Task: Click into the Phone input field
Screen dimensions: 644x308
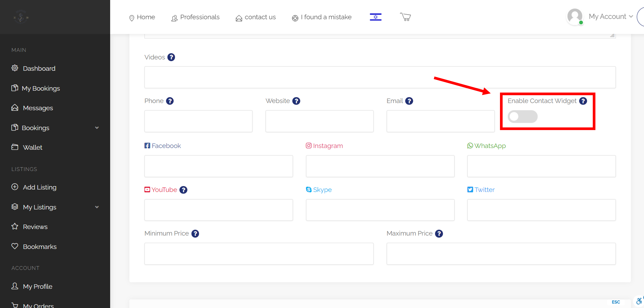Action: point(198,121)
